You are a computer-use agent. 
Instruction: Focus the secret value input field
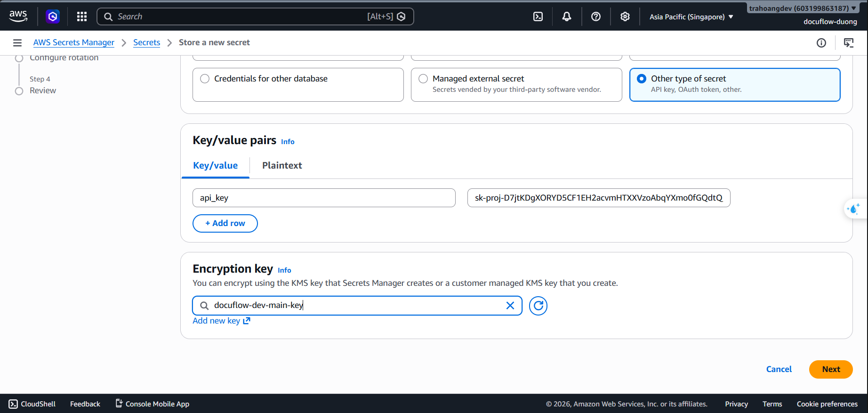[x=599, y=198]
